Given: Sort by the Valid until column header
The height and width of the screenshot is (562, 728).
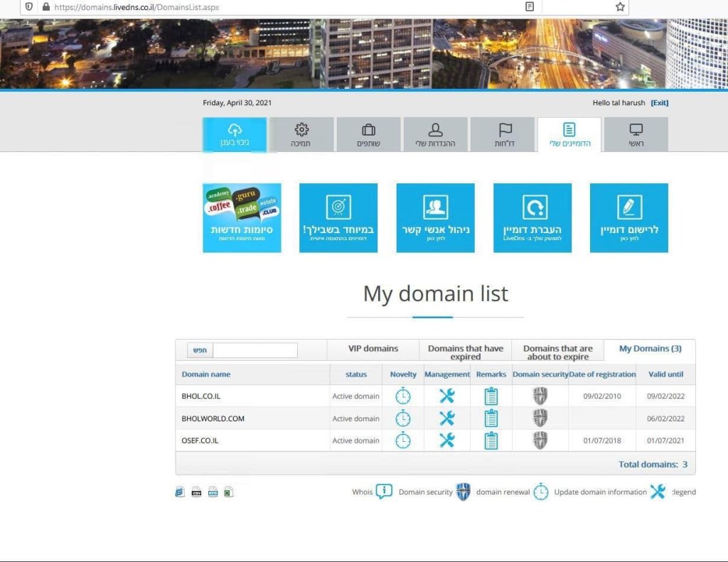Looking at the screenshot, I should (x=665, y=374).
